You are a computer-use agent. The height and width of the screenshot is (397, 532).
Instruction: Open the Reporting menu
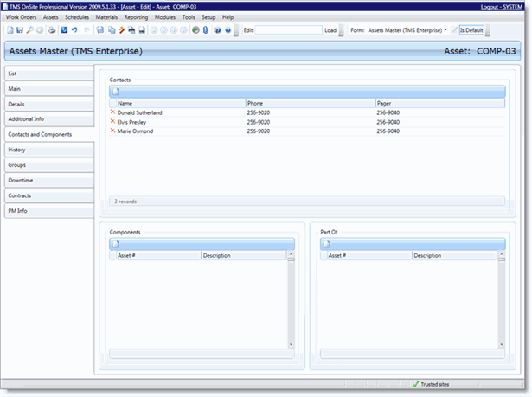136,17
